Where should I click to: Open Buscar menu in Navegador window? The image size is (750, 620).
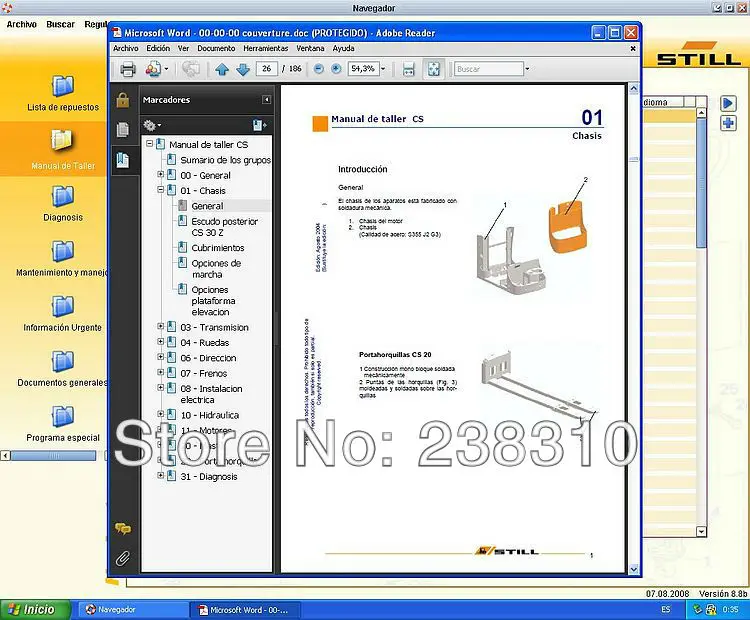point(60,24)
